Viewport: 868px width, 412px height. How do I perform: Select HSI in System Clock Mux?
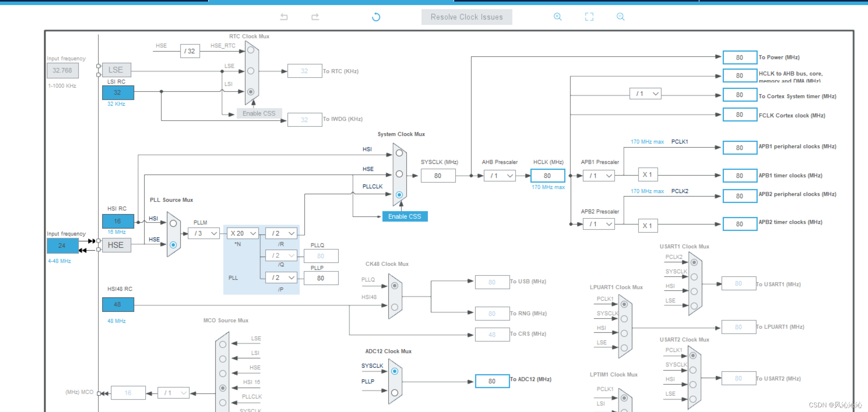point(399,153)
